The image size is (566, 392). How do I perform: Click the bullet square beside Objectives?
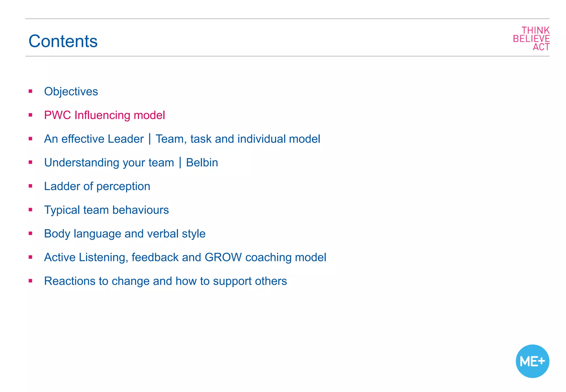point(30,91)
